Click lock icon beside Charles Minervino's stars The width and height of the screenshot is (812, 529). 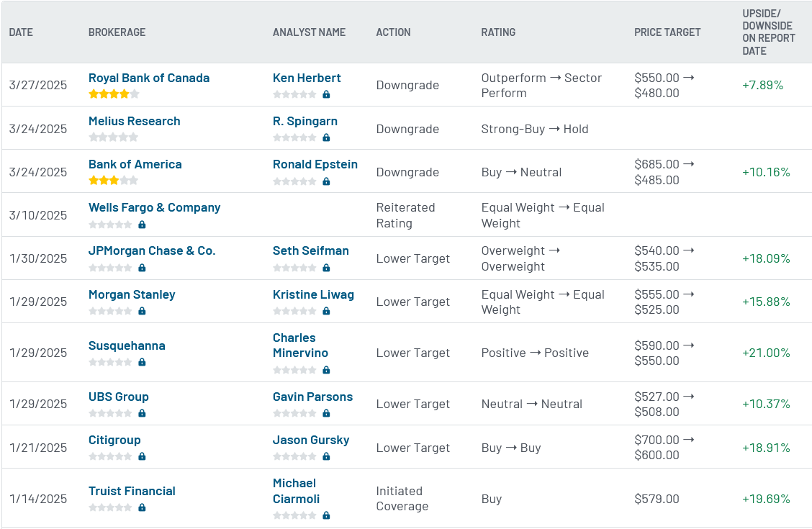[x=326, y=370]
